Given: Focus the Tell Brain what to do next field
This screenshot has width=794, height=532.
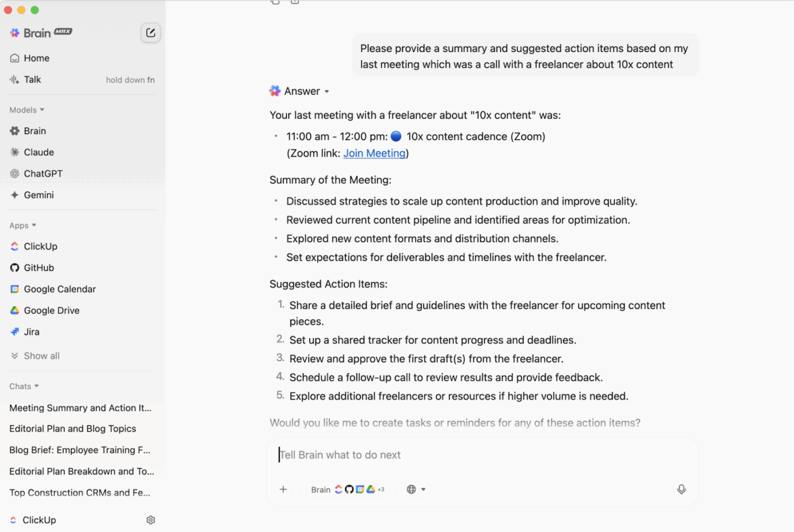Looking at the screenshot, I should [482, 455].
